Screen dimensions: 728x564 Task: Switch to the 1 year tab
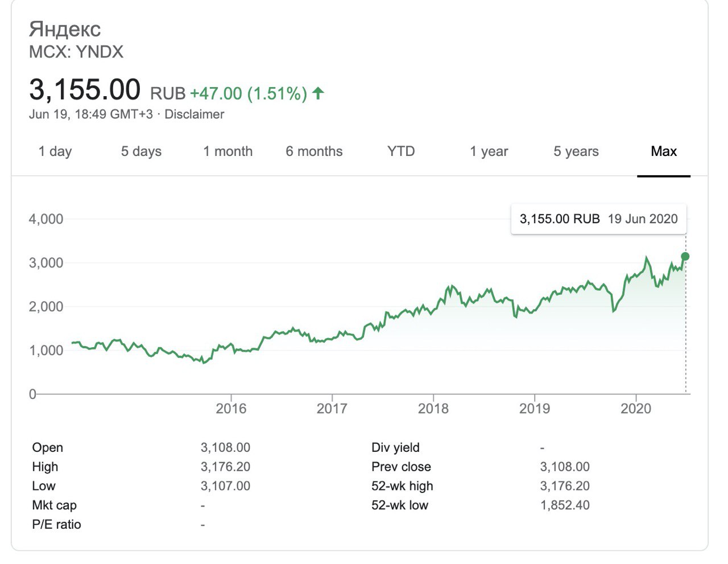(489, 151)
